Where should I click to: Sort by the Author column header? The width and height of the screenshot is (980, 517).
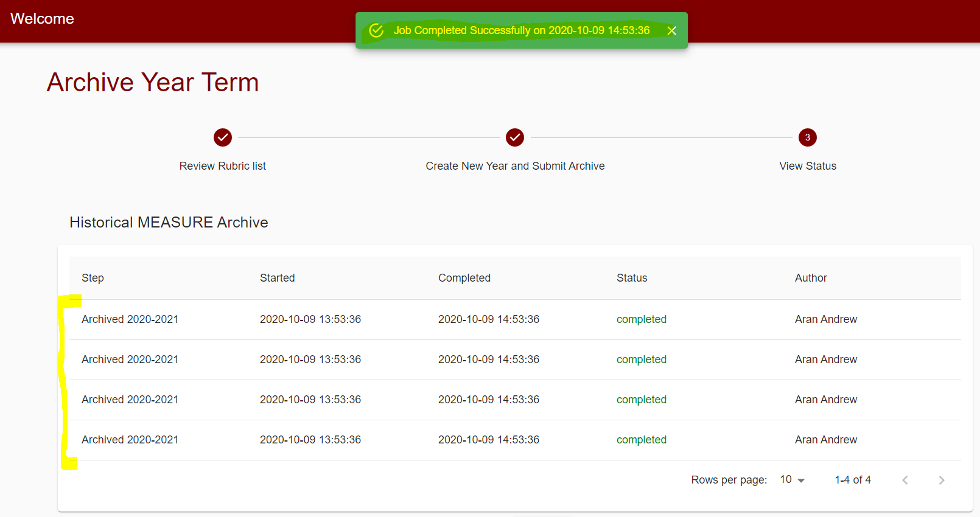[x=811, y=278]
